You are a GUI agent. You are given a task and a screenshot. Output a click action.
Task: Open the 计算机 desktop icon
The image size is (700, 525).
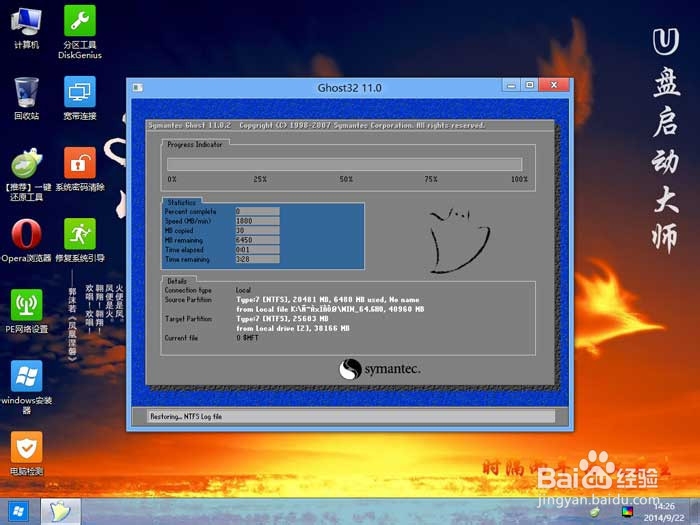click(26, 28)
